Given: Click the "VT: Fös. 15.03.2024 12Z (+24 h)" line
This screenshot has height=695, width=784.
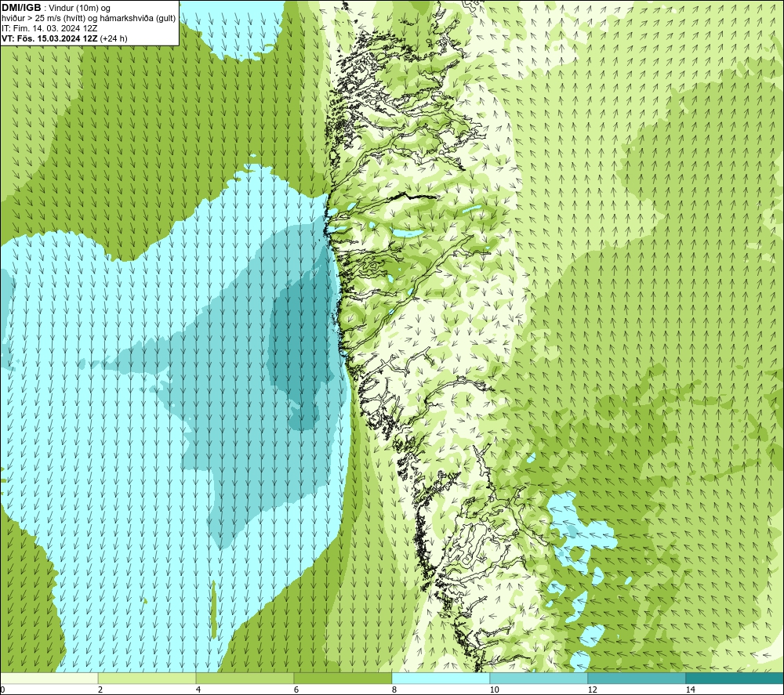Looking at the screenshot, I should click(64, 38).
